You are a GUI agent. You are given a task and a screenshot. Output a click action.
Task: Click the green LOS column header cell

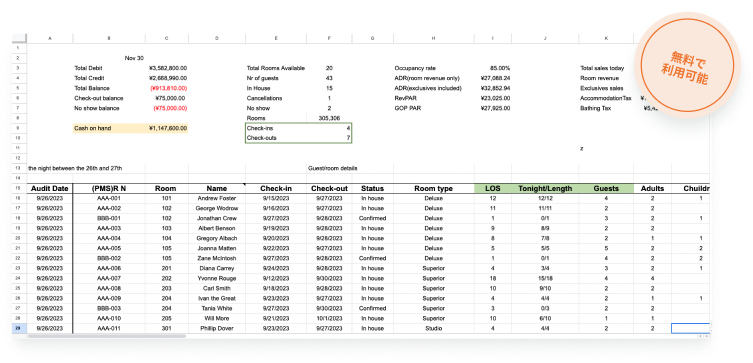(x=493, y=189)
